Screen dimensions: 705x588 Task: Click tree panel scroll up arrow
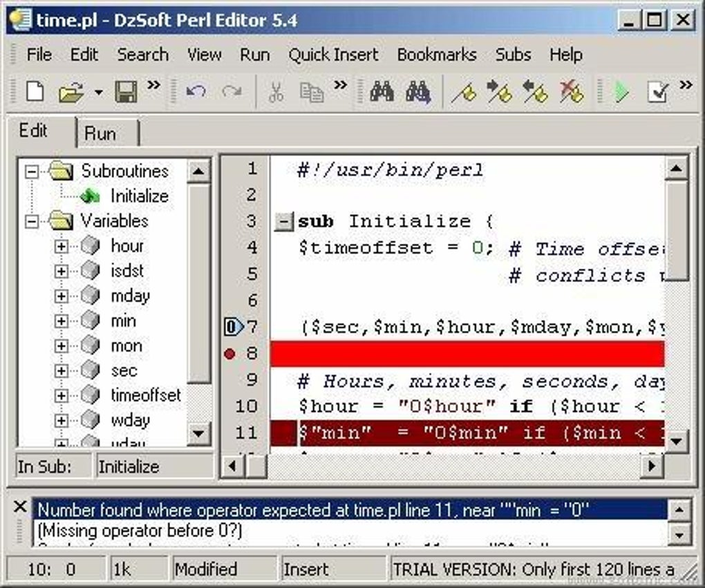(x=198, y=171)
